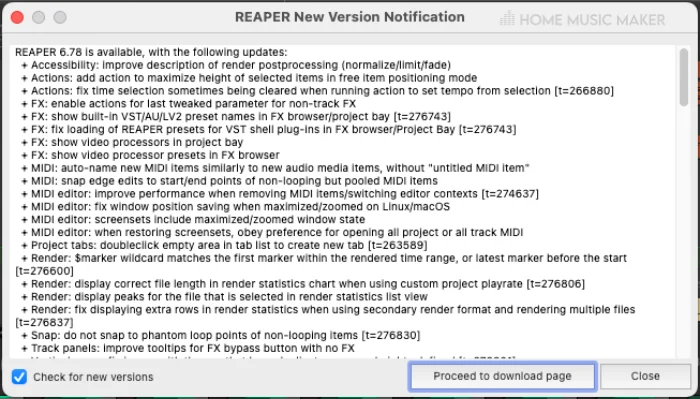Close the notification window with the red button
The height and width of the screenshot is (399, 700).
(17, 17)
